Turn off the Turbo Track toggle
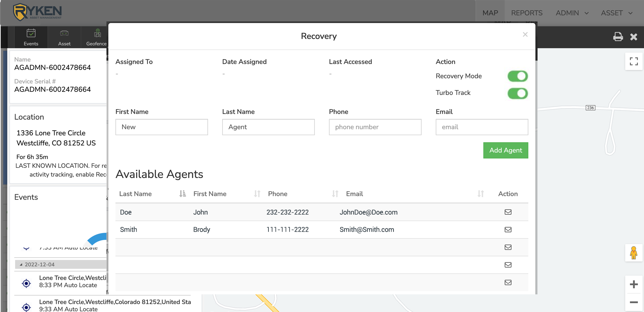This screenshot has width=644, height=312. point(517,94)
